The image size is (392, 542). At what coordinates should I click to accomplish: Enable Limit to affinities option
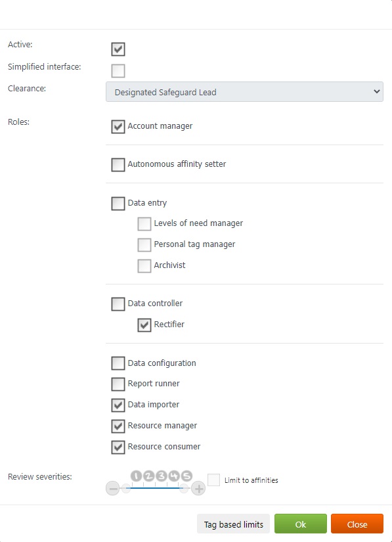[x=214, y=480]
